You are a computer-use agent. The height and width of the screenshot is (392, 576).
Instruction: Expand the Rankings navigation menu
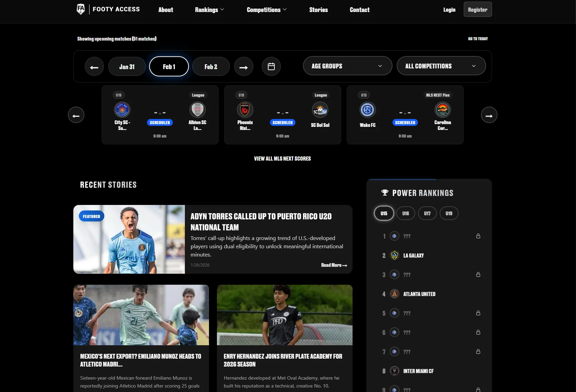coord(209,10)
